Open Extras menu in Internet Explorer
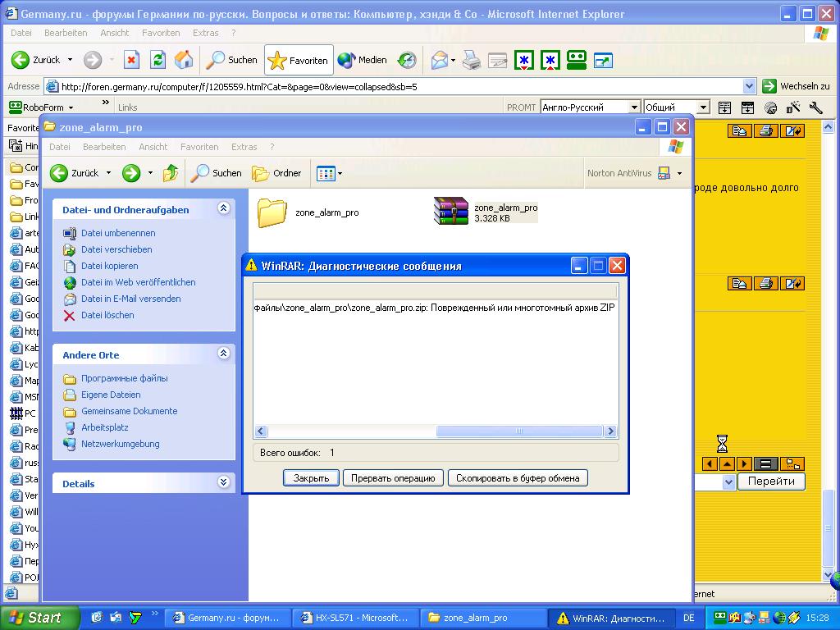Viewport: 840px width, 630px height. [206, 33]
